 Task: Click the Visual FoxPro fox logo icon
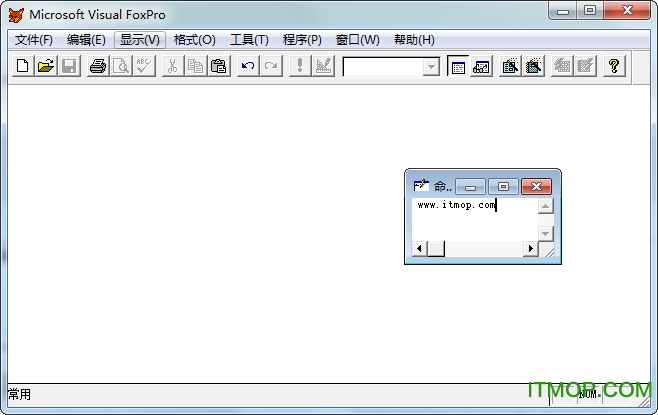16,15
